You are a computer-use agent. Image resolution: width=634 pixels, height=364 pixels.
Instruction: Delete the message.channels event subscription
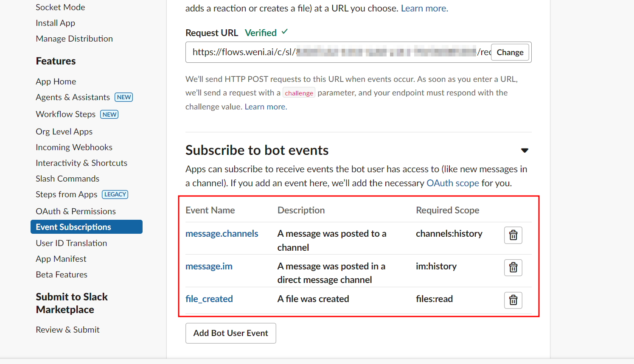click(513, 235)
